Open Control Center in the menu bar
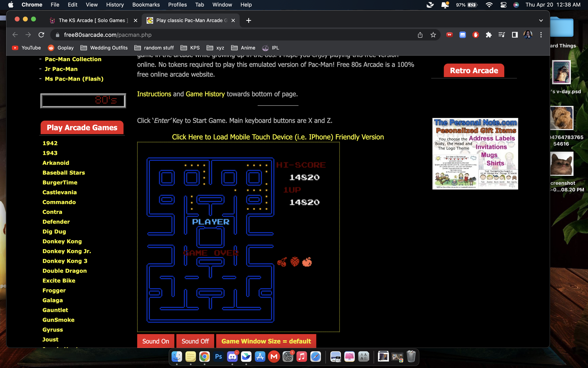588x368 pixels. click(x=503, y=5)
